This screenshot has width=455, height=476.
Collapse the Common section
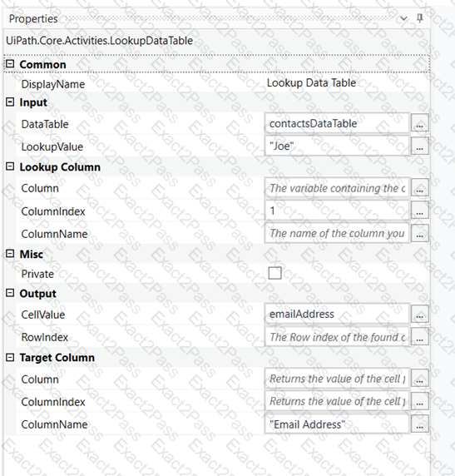10,64
